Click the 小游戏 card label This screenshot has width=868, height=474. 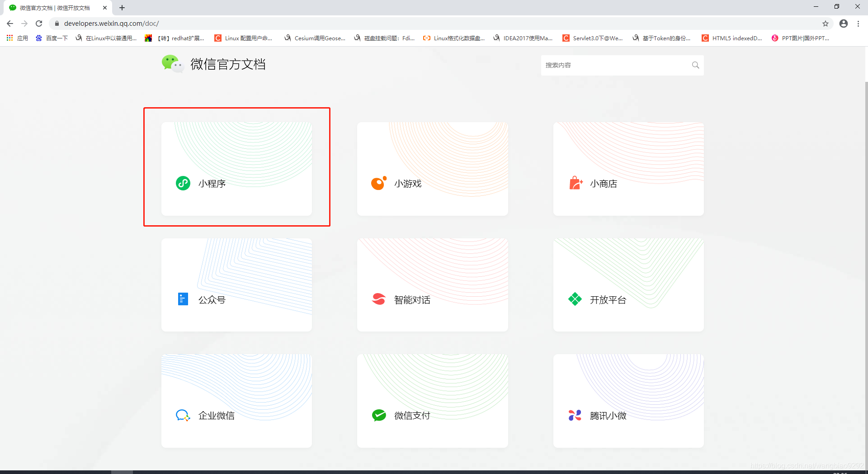[x=408, y=184]
